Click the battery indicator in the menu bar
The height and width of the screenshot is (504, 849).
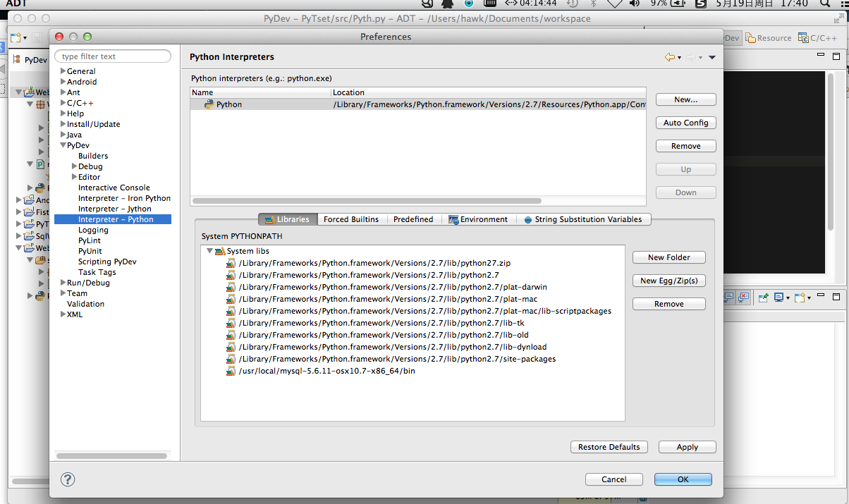point(666,4)
